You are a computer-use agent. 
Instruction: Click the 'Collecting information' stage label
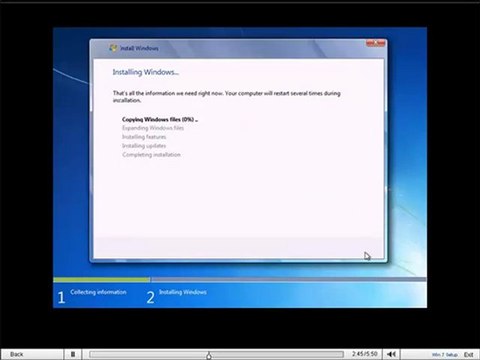coord(98,292)
